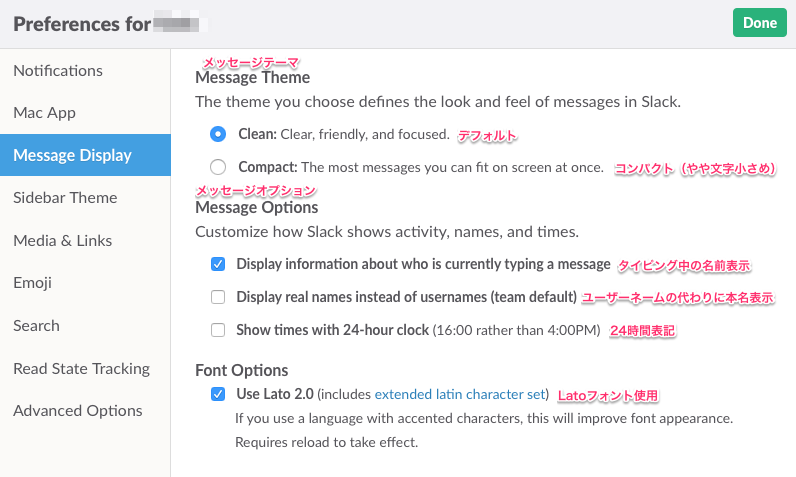Go to Search preferences
796x477 pixels.
click(x=36, y=326)
